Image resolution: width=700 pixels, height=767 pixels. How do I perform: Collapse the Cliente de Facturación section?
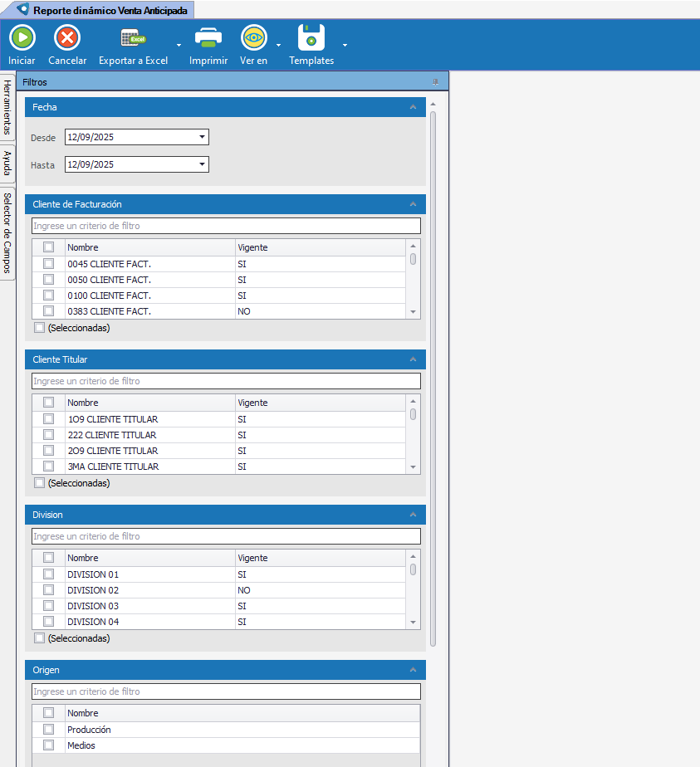[x=413, y=204]
